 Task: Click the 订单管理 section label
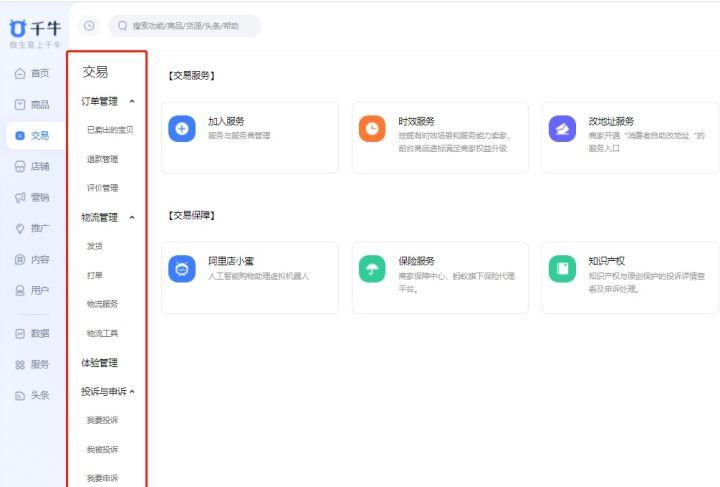click(99, 101)
